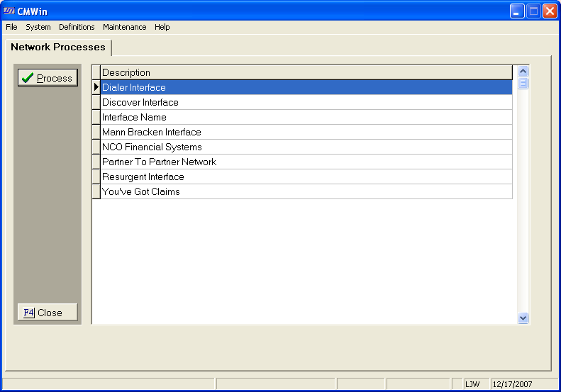Open the System menu

tap(38, 27)
